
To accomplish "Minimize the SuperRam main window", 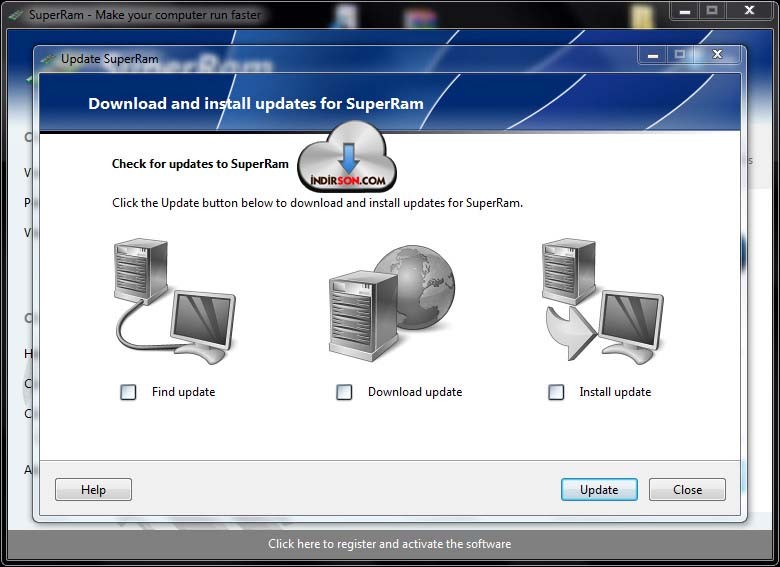I will click(685, 10).
